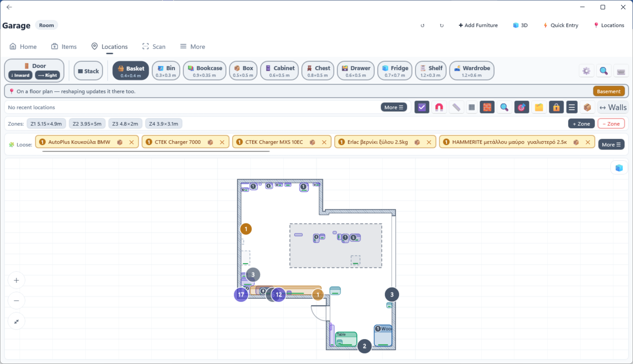633x364 pixels.
Task: Select zone Z4 3.9×3.1m
Action: pyautogui.click(x=164, y=124)
